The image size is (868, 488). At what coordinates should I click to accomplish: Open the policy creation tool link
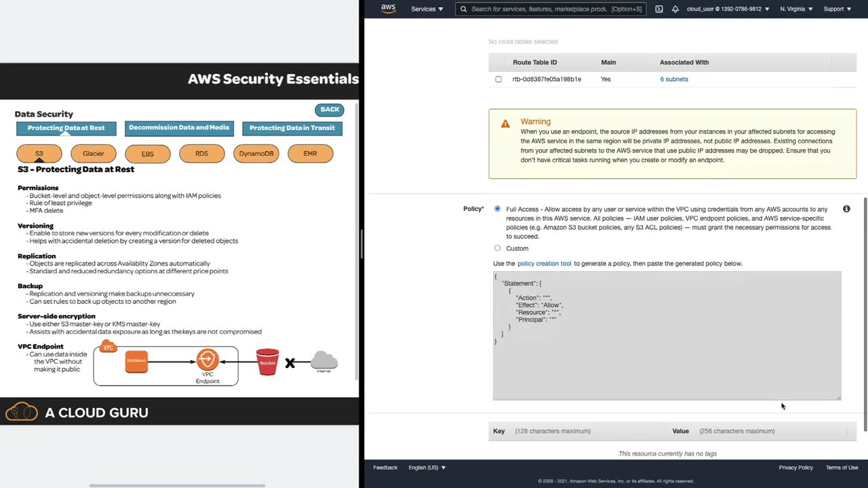coord(545,264)
